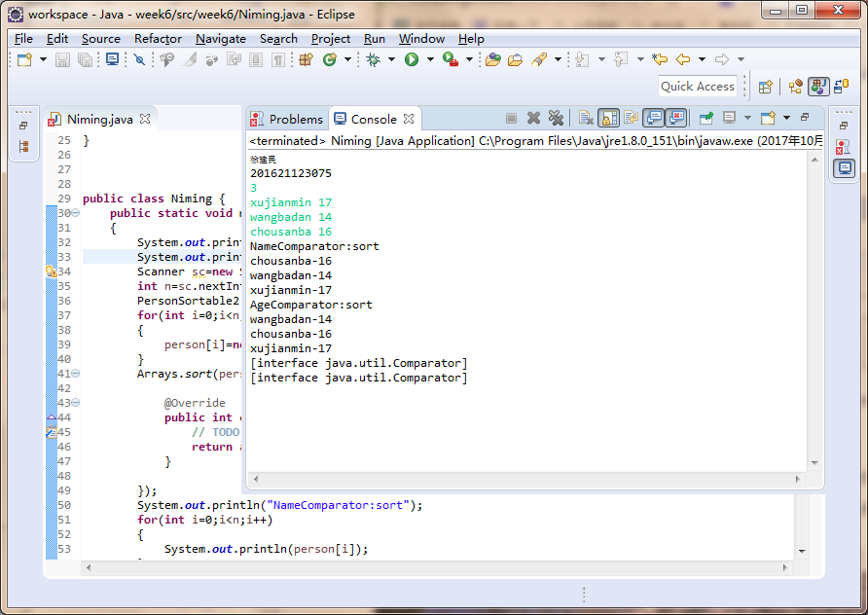Open dropdown next to New Java Class icon
Image resolution: width=868 pixels, height=615 pixels.
pyautogui.click(x=347, y=59)
